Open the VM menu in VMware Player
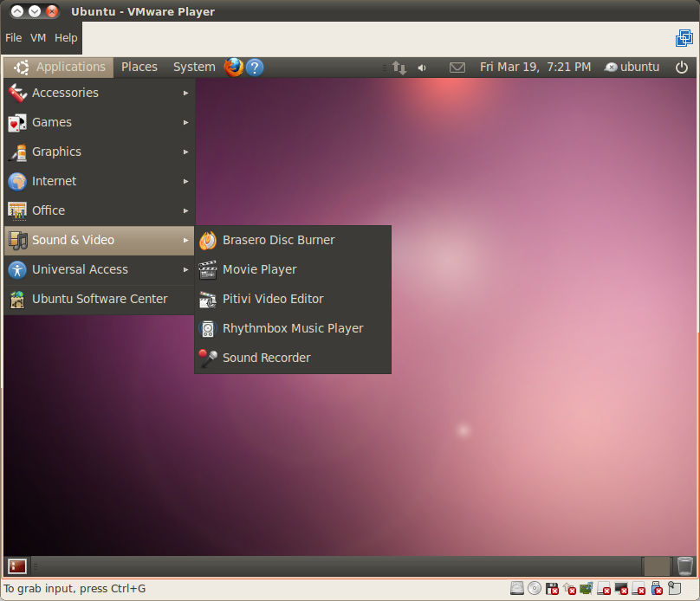This screenshot has width=700, height=601. 38,38
